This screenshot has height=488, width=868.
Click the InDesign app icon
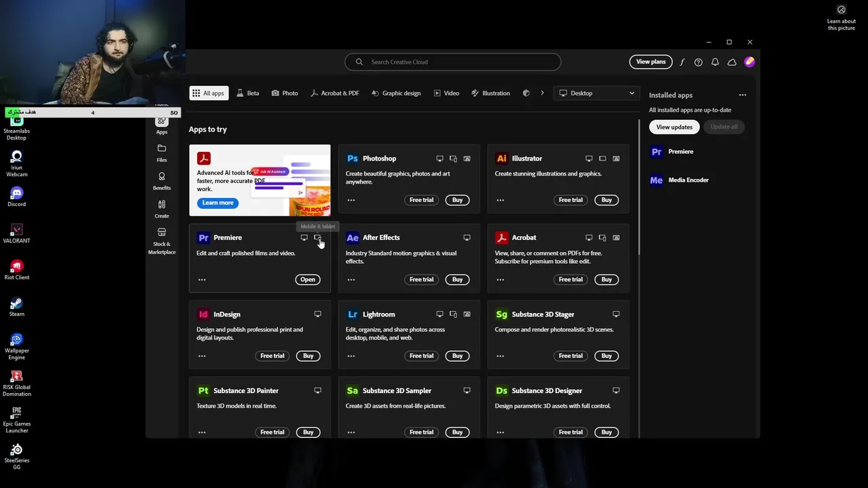coord(203,314)
